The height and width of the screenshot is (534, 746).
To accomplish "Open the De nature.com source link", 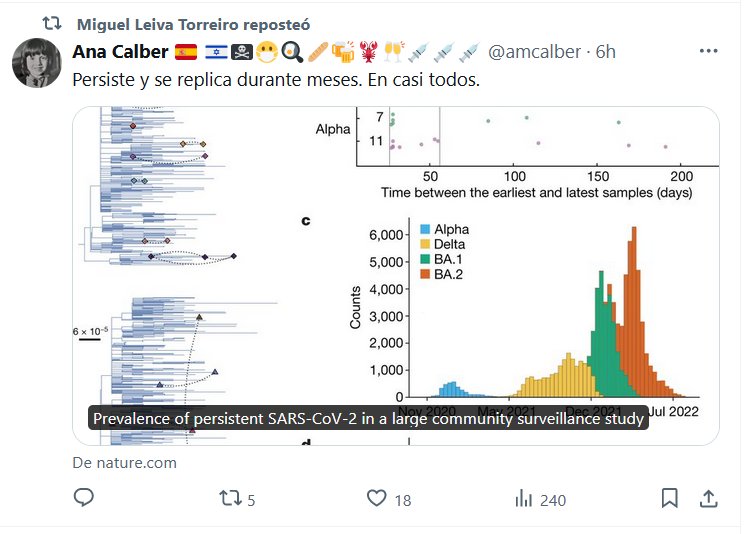I will [125, 462].
